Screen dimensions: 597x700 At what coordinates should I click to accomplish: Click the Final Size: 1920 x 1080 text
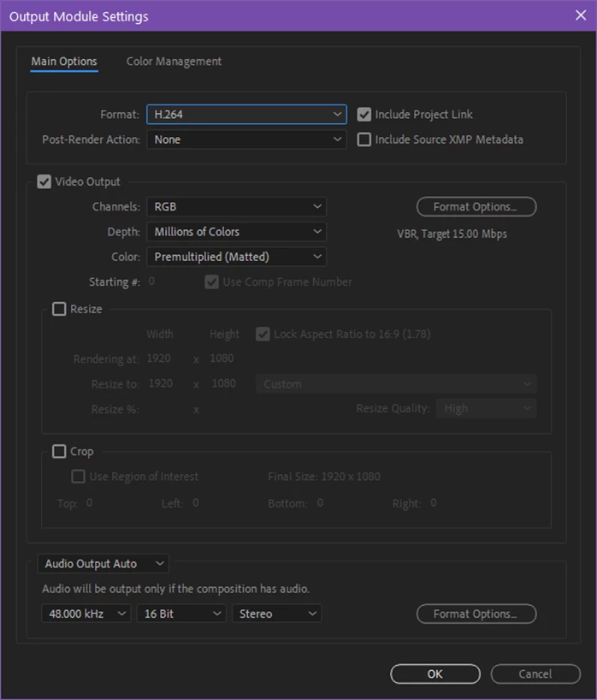point(324,477)
